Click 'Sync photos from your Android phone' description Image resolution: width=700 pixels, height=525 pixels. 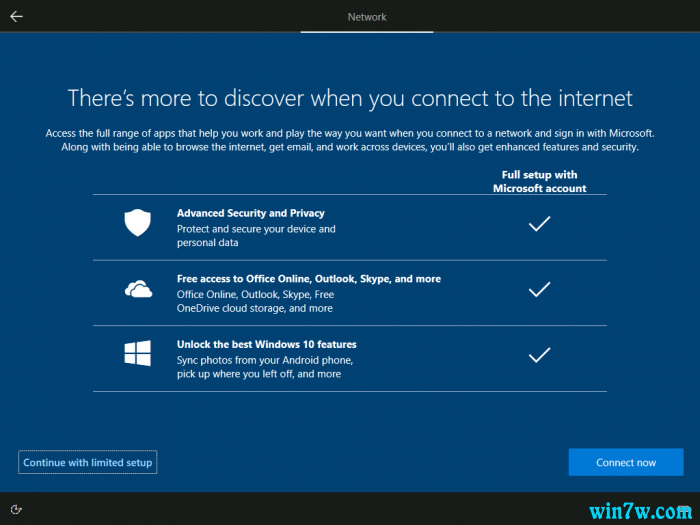pos(265,367)
